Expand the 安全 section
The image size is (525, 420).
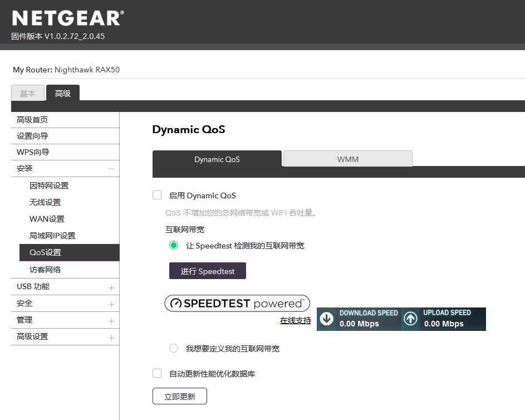tap(111, 304)
